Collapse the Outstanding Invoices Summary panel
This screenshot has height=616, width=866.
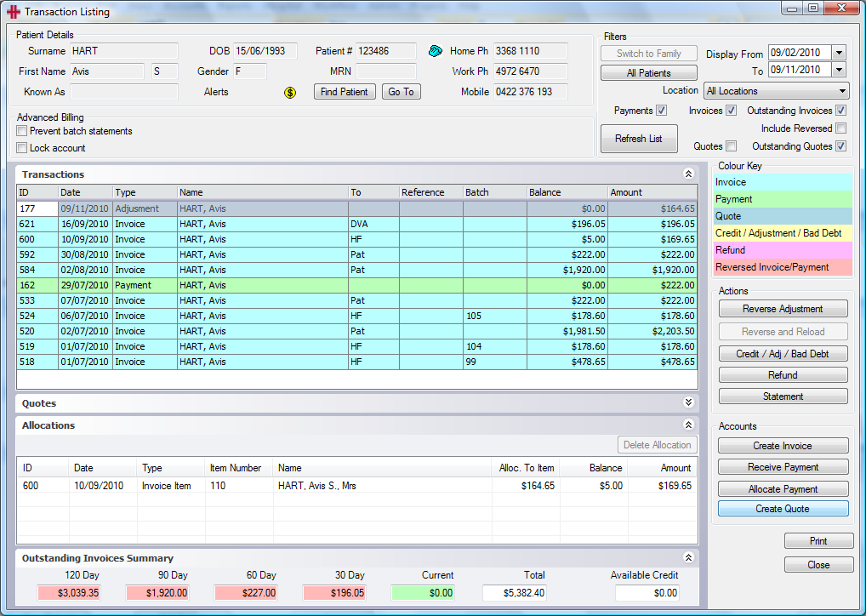(688, 557)
